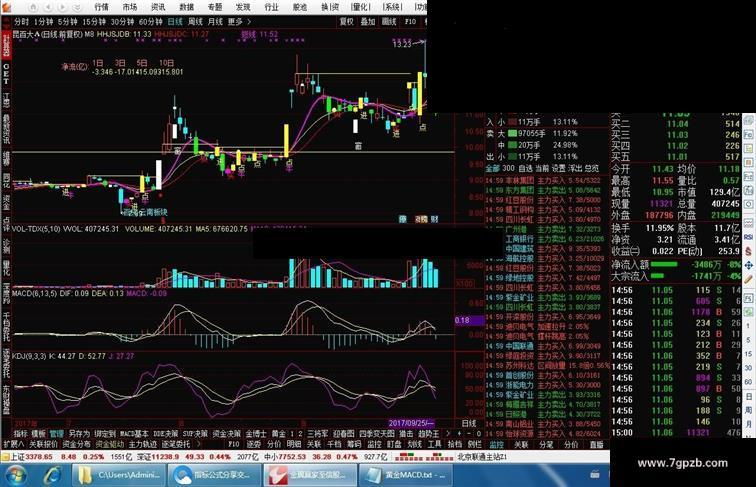Switch chart to 月线 period

[x=215, y=22]
